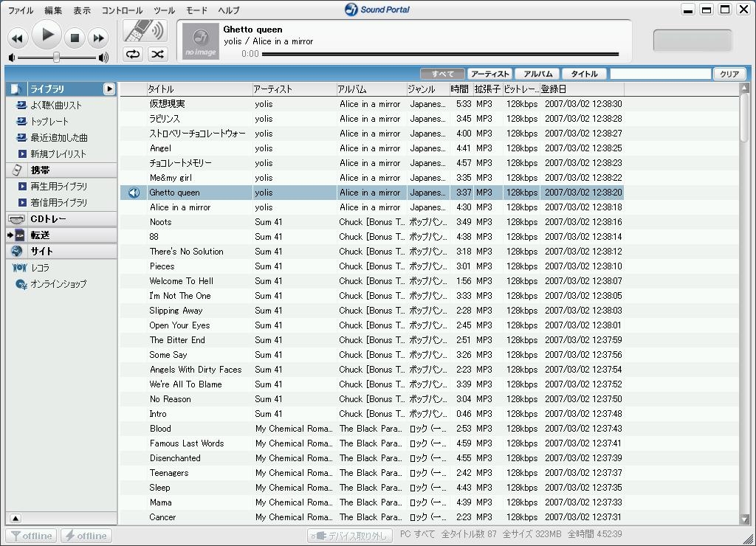This screenshot has height=546, width=756.
Task: Click the 携帯 phone icon in sidebar
Action: click(x=17, y=170)
